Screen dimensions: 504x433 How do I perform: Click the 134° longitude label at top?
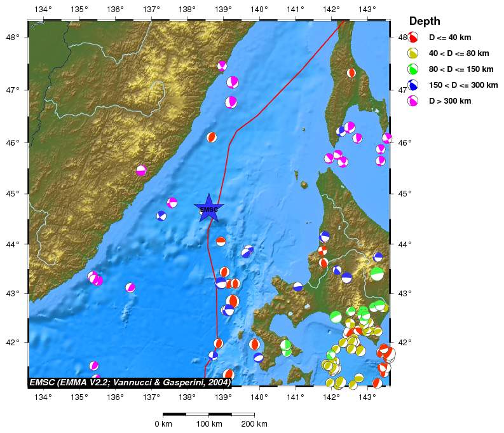click(x=43, y=10)
